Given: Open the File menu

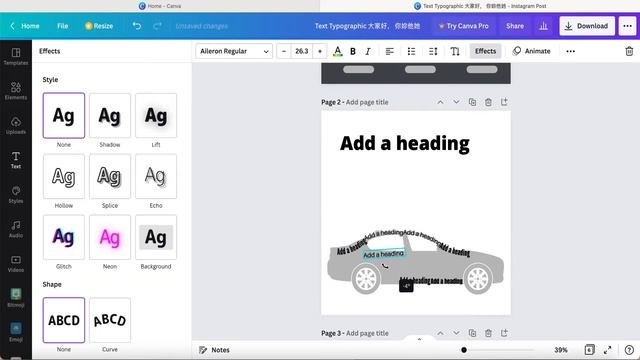Looking at the screenshot, I should tap(62, 26).
